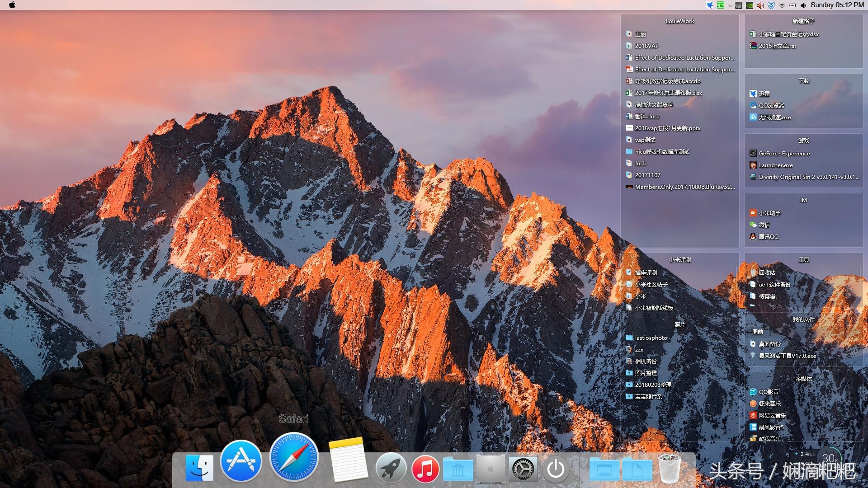Open the 翻译.docx file

[647, 117]
